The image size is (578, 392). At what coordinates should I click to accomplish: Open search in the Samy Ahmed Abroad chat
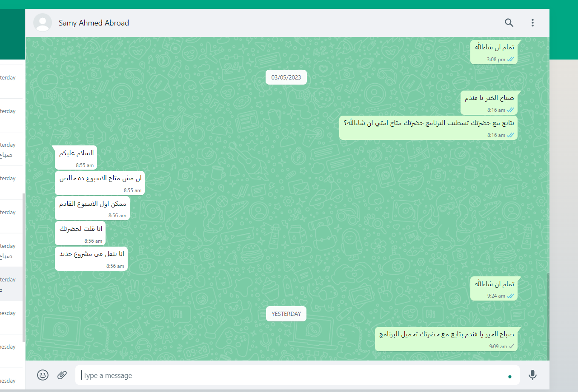(x=509, y=23)
